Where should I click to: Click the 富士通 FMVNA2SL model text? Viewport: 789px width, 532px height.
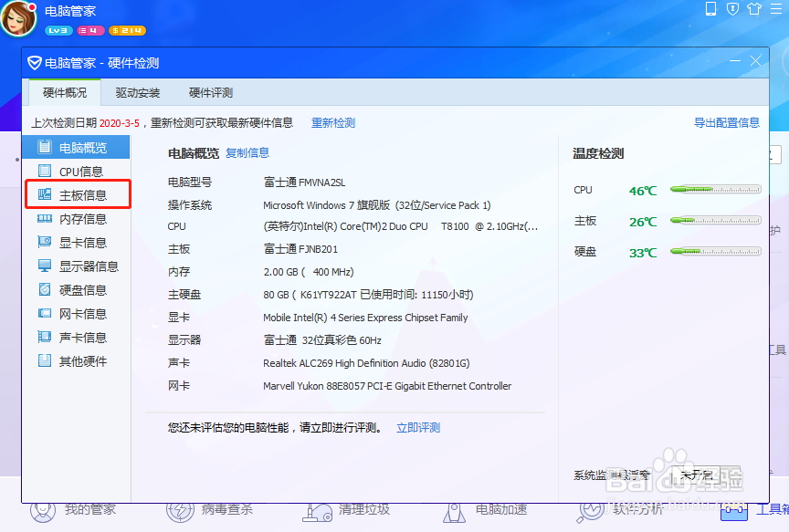[x=304, y=183]
